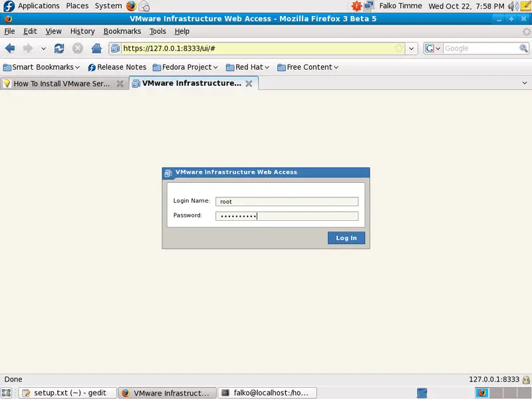Go to the Home page
532x399 pixels.
click(96, 49)
